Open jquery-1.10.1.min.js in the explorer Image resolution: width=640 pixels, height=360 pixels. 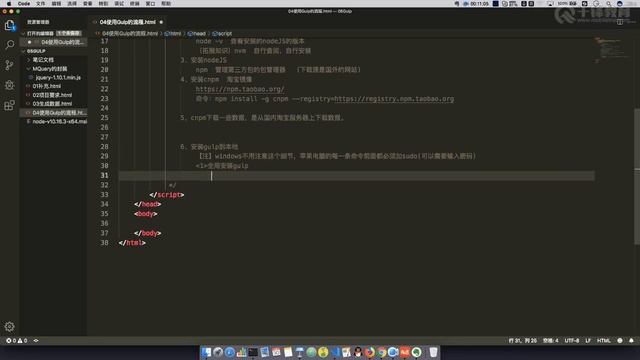tap(53, 78)
